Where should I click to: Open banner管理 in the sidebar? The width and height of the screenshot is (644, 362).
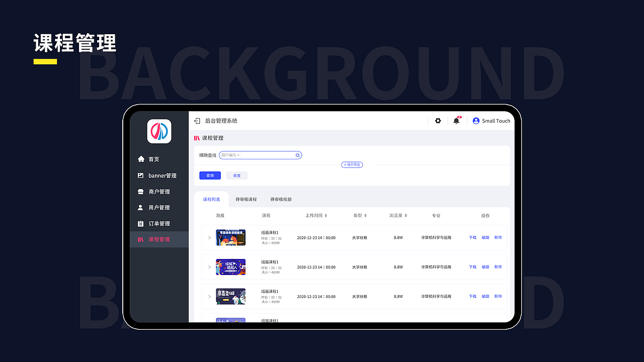159,175
